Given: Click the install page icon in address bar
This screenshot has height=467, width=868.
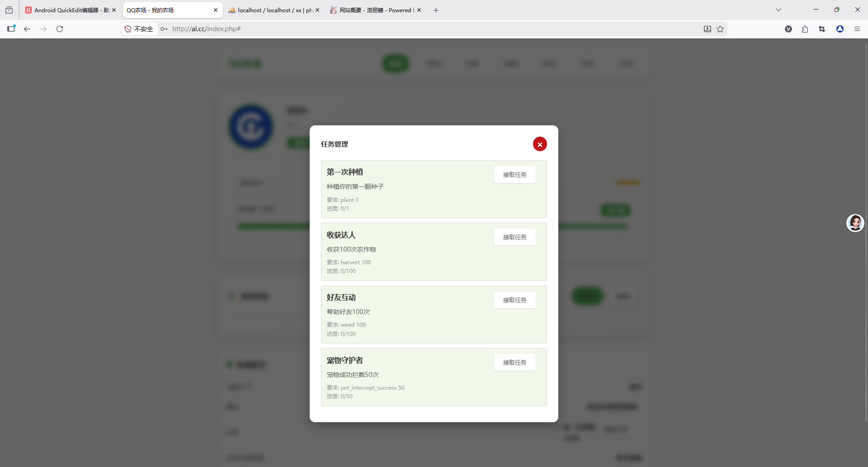Looking at the screenshot, I should pyautogui.click(x=708, y=29).
